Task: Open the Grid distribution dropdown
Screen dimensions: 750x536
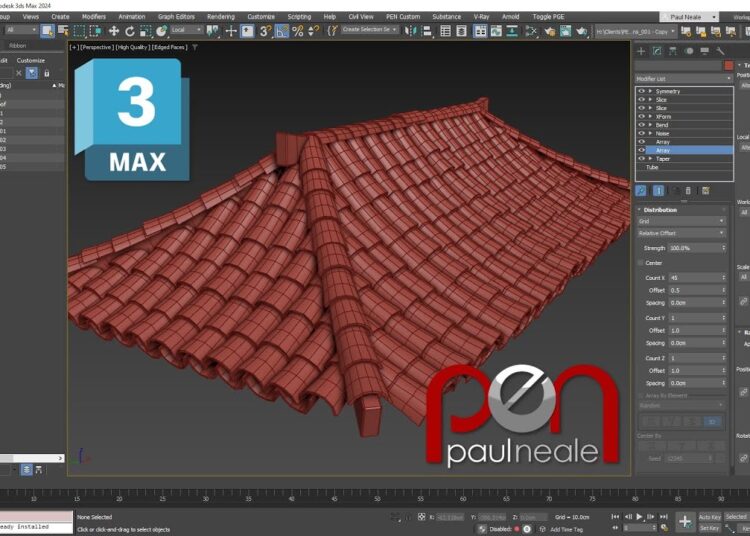Action: [682, 221]
